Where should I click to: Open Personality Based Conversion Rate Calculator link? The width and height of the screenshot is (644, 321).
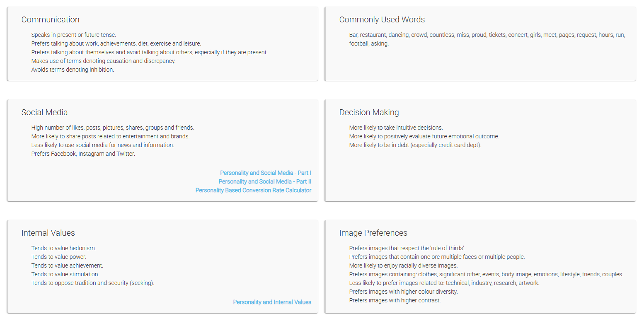tap(253, 190)
